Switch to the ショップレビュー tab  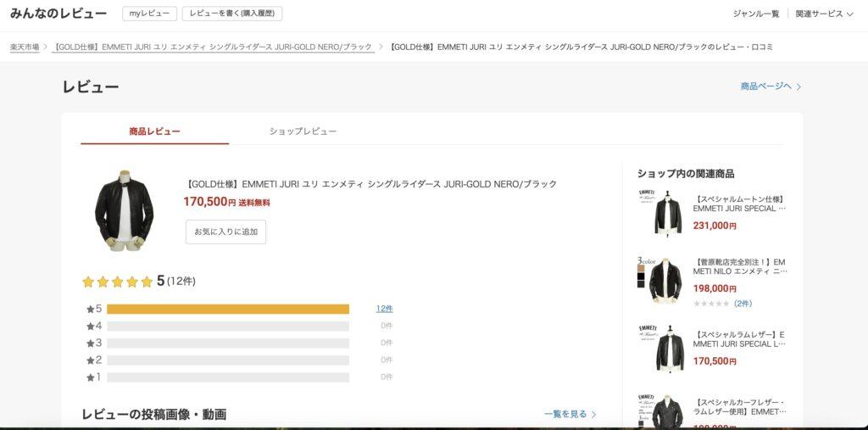tap(303, 131)
